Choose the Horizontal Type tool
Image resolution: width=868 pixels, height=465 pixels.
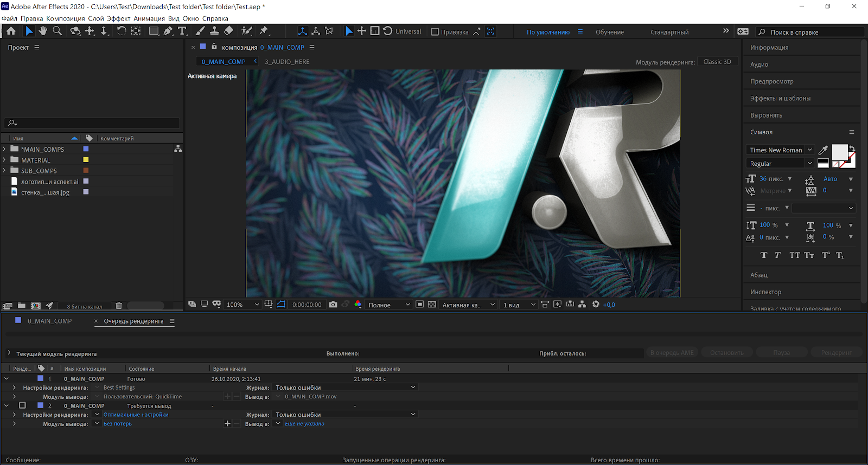pyautogui.click(x=182, y=31)
